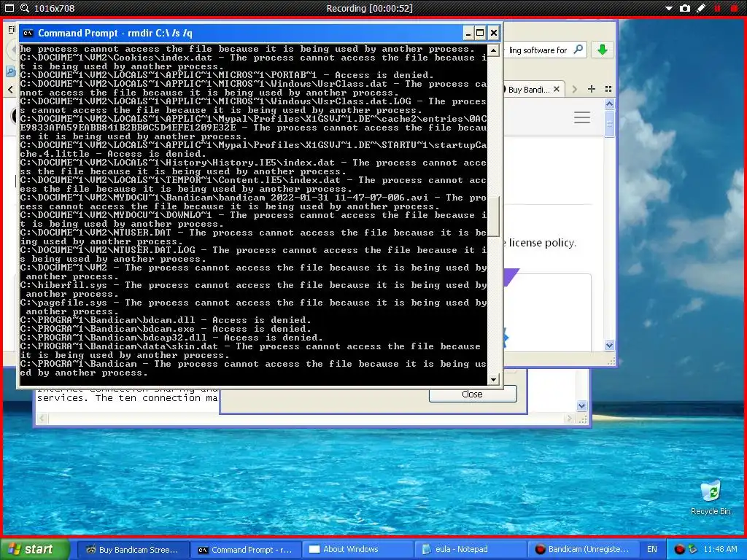
Task: Switch to Command Prompt taskbar button
Action: 246,550
